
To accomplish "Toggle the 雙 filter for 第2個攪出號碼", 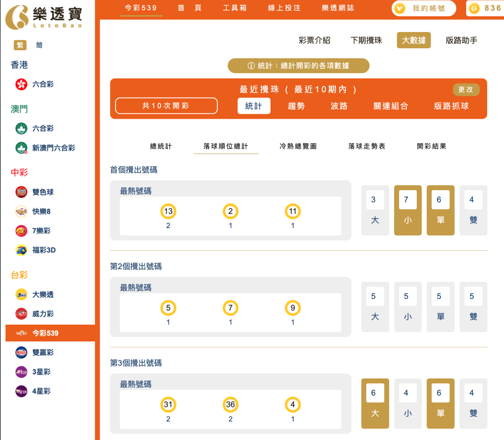I will click(x=473, y=306).
